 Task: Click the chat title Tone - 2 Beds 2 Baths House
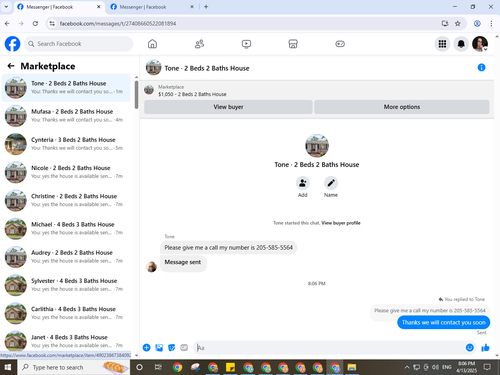[x=207, y=68]
